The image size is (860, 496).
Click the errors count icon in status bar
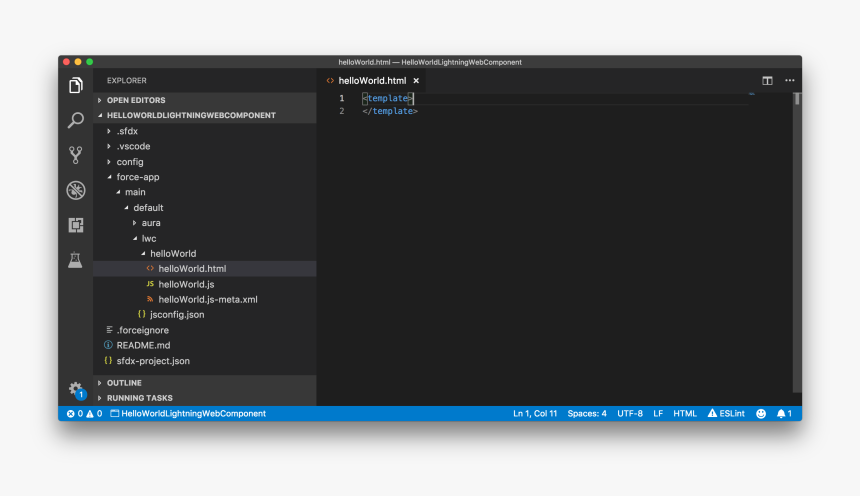(71, 414)
